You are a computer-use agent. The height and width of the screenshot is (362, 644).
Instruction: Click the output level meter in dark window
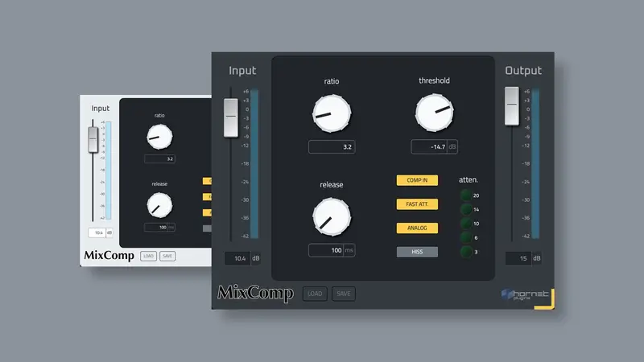(x=535, y=163)
